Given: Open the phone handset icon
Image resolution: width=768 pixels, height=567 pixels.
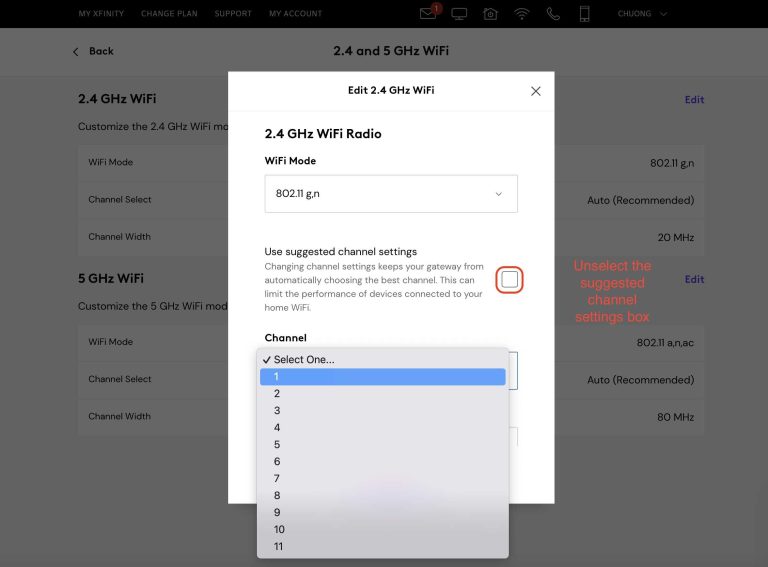Looking at the screenshot, I should (553, 14).
